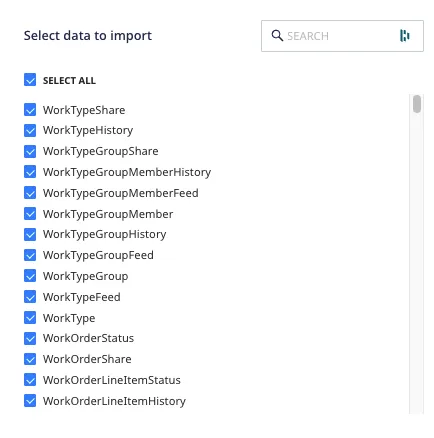Viewport: 434px width, 438px height.
Task: Uncheck the SELECT ALL checkbox
Action: [30, 80]
